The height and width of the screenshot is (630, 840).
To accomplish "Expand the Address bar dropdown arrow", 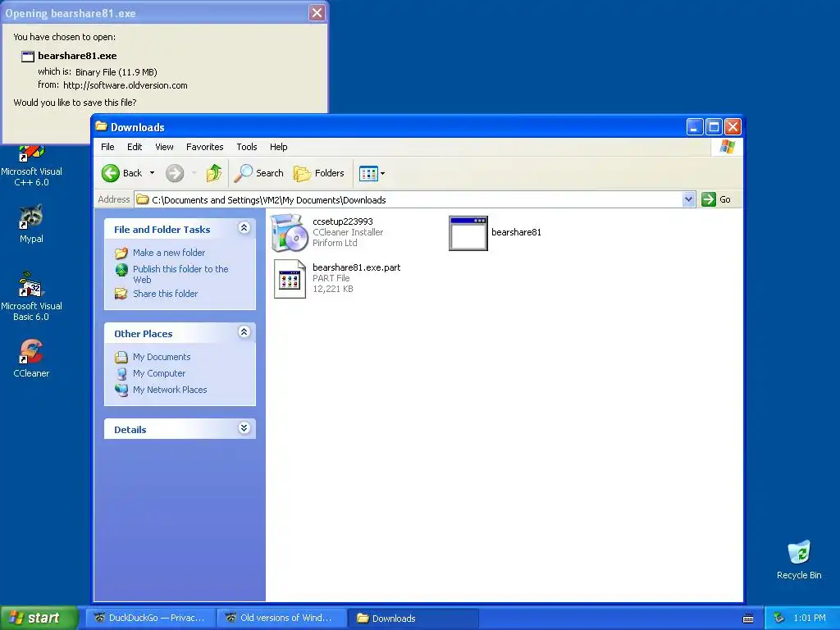I will point(689,199).
